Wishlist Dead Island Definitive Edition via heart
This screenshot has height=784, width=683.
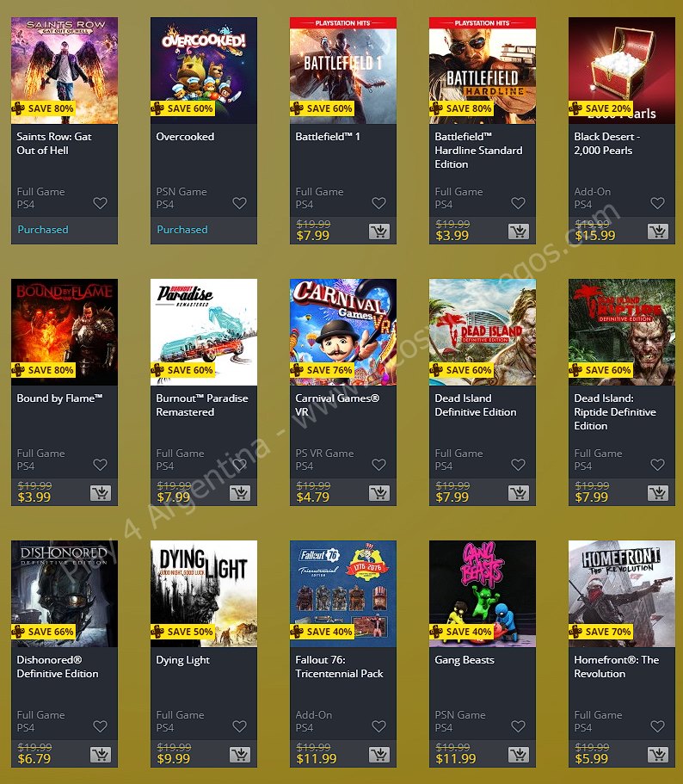click(x=519, y=465)
